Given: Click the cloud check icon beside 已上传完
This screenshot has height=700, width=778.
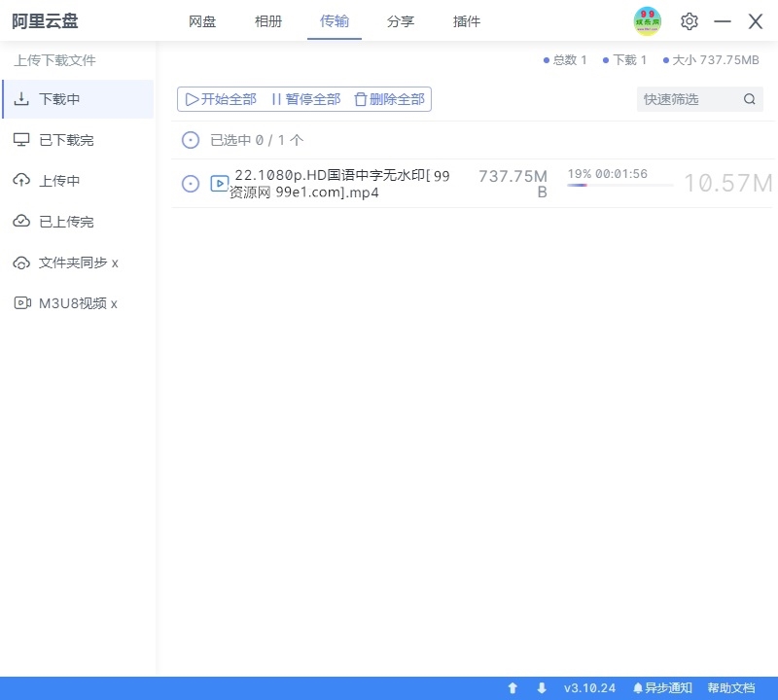Looking at the screenshot, I should click(21, 221).
